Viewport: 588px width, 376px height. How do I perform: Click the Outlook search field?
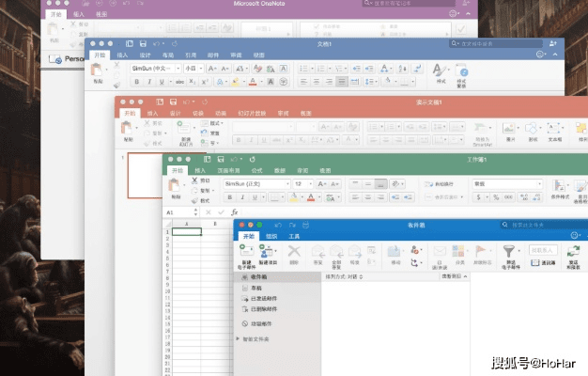pyautogui.click(x=549, y=226)
